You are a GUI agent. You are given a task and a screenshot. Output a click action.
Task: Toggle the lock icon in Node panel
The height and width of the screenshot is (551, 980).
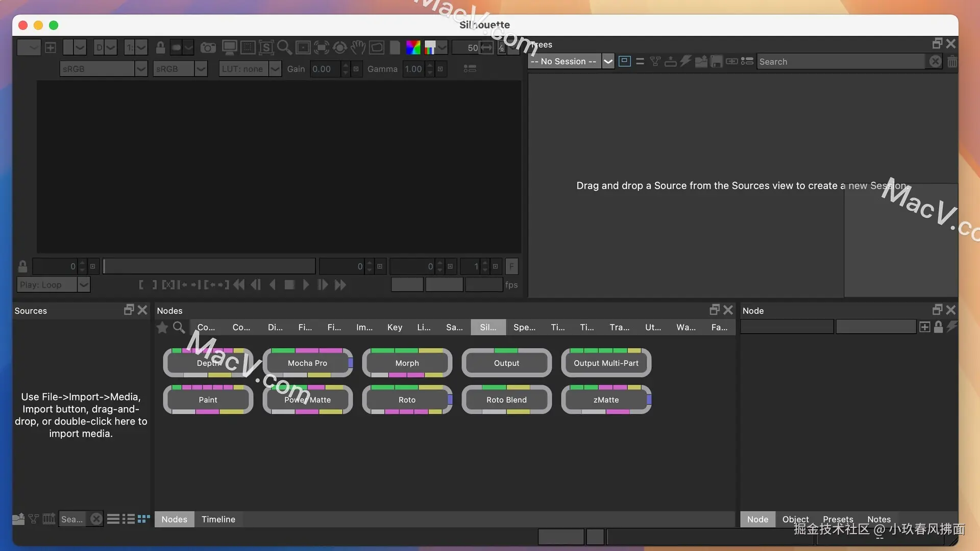pyautogui.click(x=938, y=328)
